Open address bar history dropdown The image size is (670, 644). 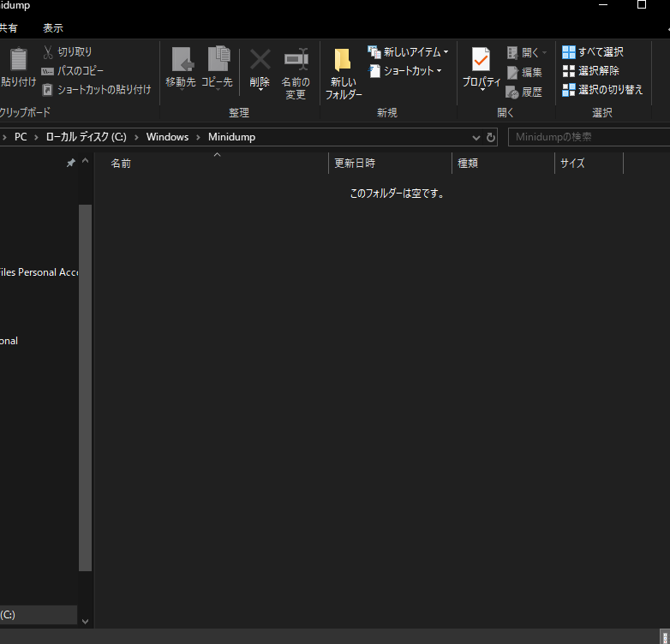(x=476, y=138)
